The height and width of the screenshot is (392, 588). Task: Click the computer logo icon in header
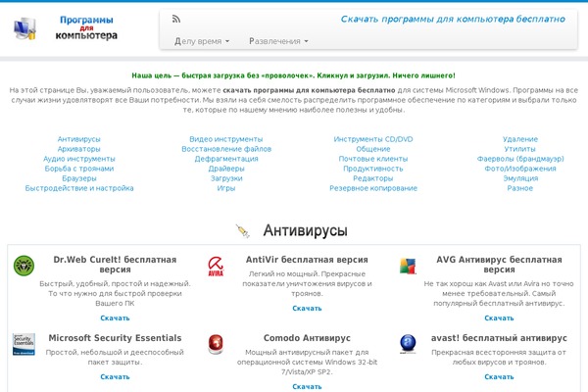(24, 28)
